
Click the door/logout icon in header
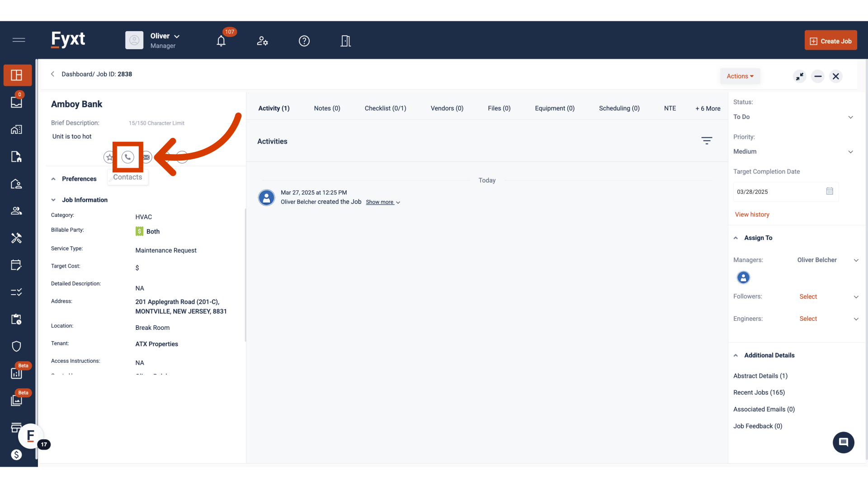click(346, 41)
